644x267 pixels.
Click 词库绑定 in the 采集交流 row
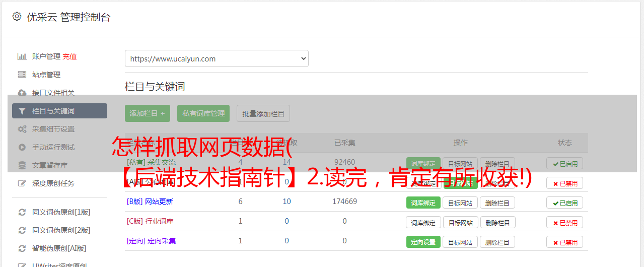pyautogui.click(x=423, y=163)
